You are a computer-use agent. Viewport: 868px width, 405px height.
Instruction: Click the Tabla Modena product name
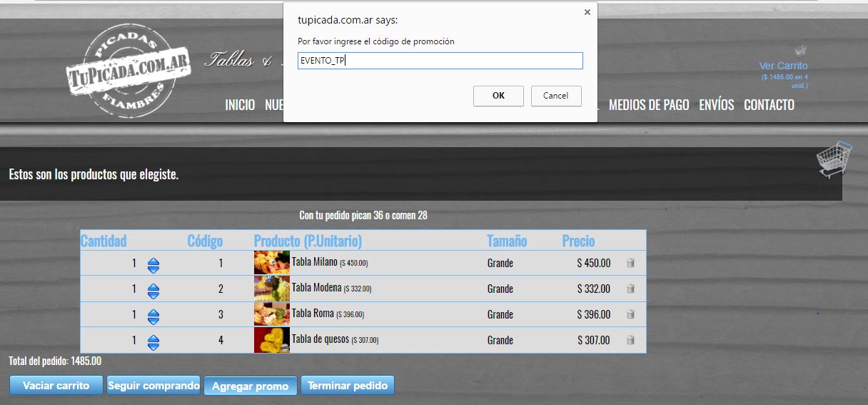pos(317,288)
